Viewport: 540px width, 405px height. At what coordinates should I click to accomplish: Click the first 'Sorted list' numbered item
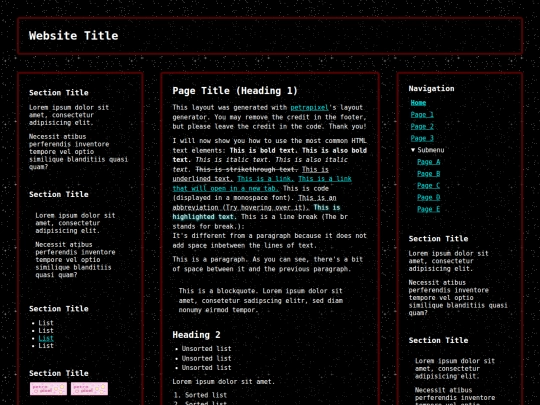(206, 395)
